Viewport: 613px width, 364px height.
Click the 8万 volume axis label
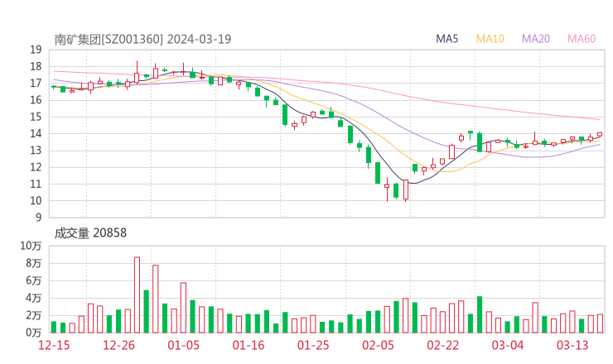click(x=34, y=263)
